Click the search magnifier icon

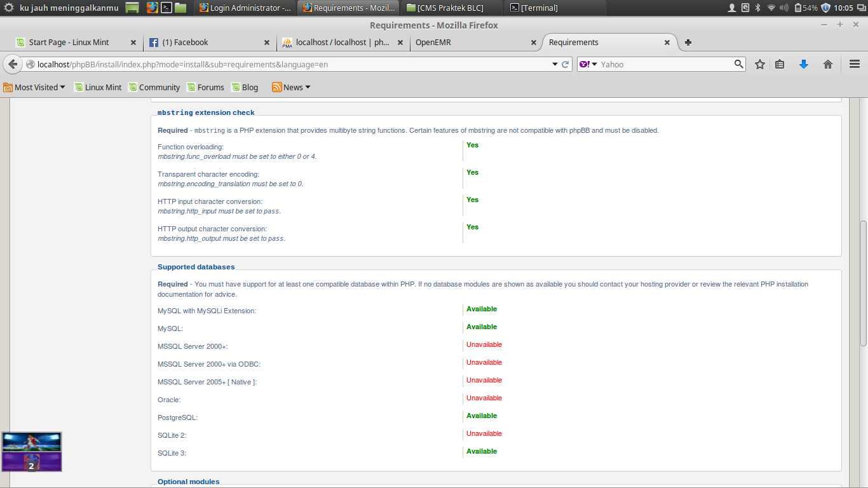point(739,64)
